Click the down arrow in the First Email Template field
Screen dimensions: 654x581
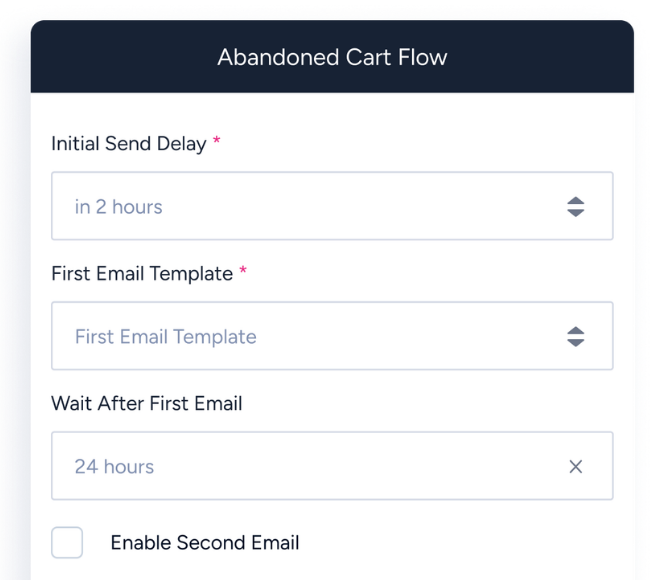576,343
